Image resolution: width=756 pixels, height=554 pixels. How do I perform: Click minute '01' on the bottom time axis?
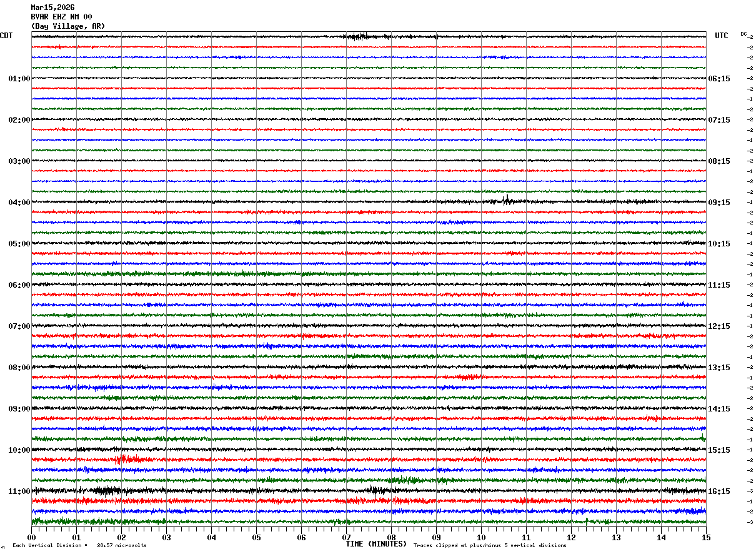[x=76, y=537]
